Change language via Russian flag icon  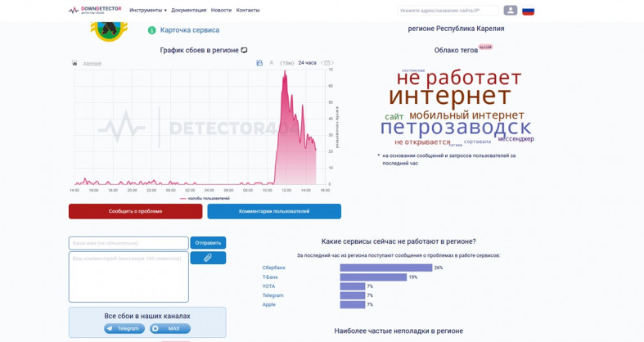click(x=528, y=11)
